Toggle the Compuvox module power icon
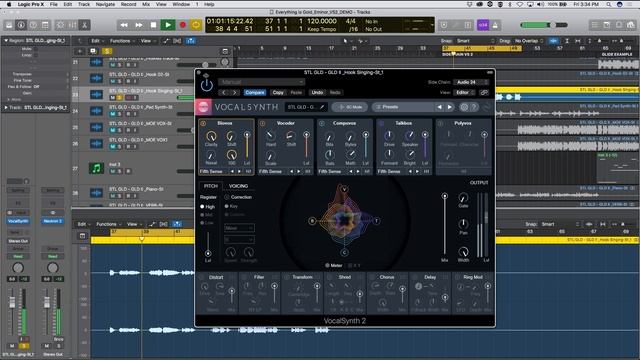The width and height of the screenshot is (640, 360). pos(322,123)
